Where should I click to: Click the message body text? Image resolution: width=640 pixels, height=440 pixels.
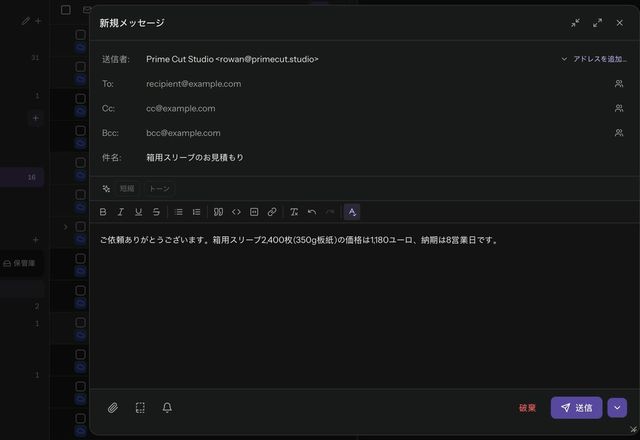coord(299,240)
